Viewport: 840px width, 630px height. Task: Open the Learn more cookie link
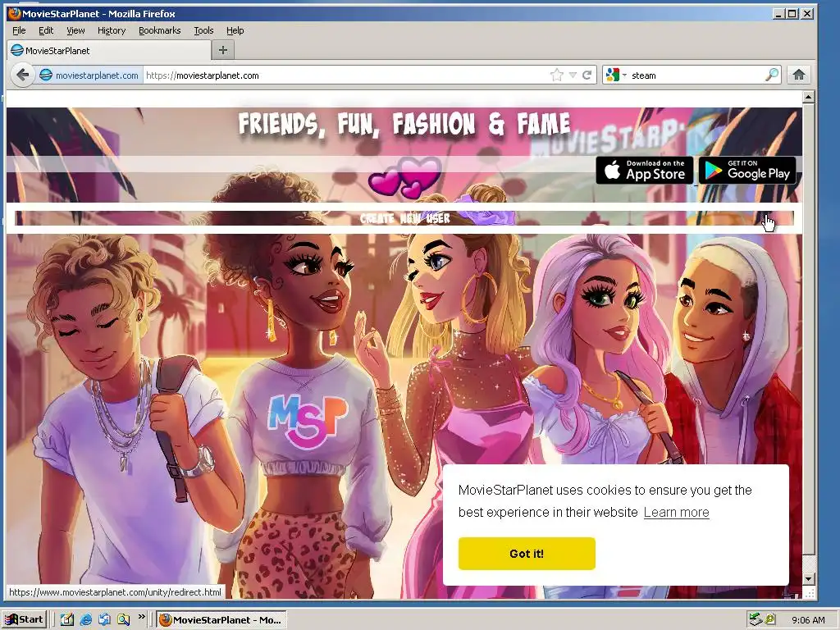676,512
